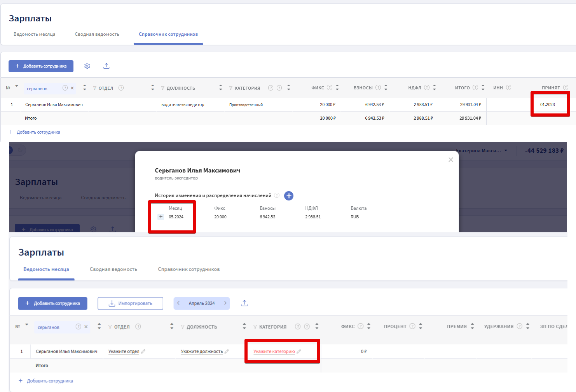
Task: Click blue Добавить сотрудника button beside the gear icon
Action: pos(41,66)
